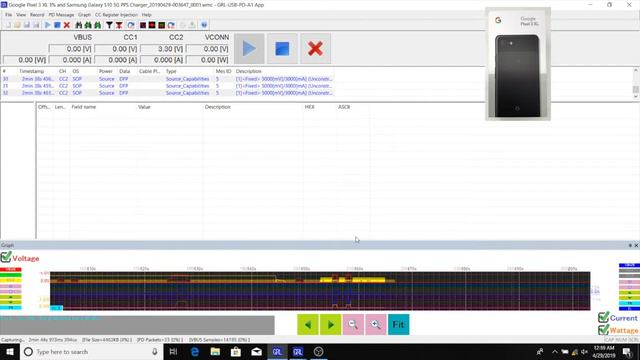Image resolution: width=640 pixels, height=360 pixels.
Task: Open the Windows Start menu
Action: click(x=9, y=351)
